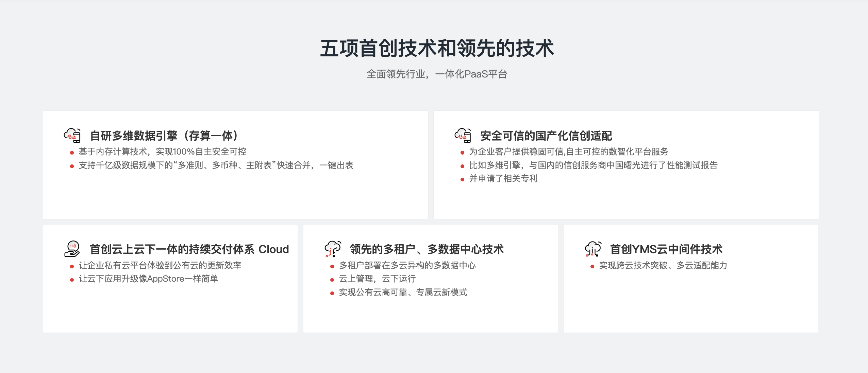Viewport: 868px width, 373px height.
Task: Click the cloud icon beside 安全可信的国产化信创适配
Action: point(463,136)
